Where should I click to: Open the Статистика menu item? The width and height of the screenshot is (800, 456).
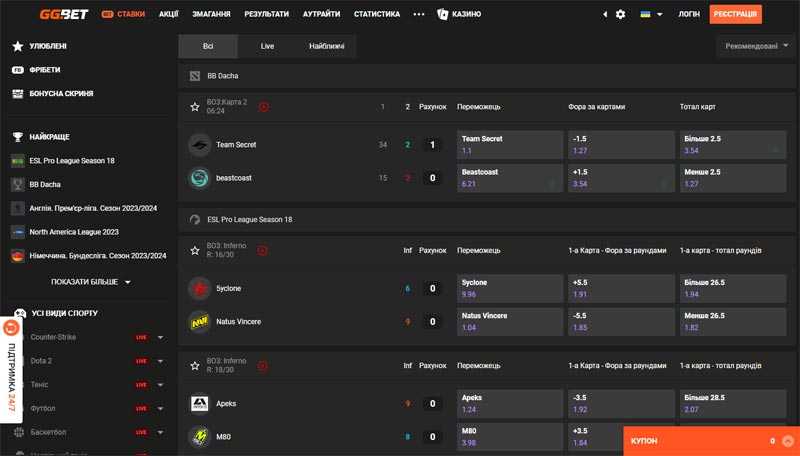pos(377,14)
